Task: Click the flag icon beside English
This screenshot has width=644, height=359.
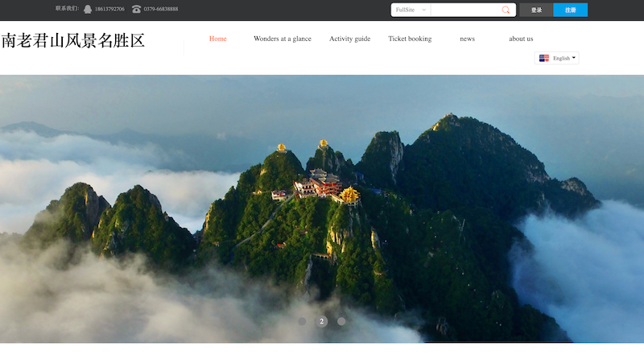Action: pos(544,58)
